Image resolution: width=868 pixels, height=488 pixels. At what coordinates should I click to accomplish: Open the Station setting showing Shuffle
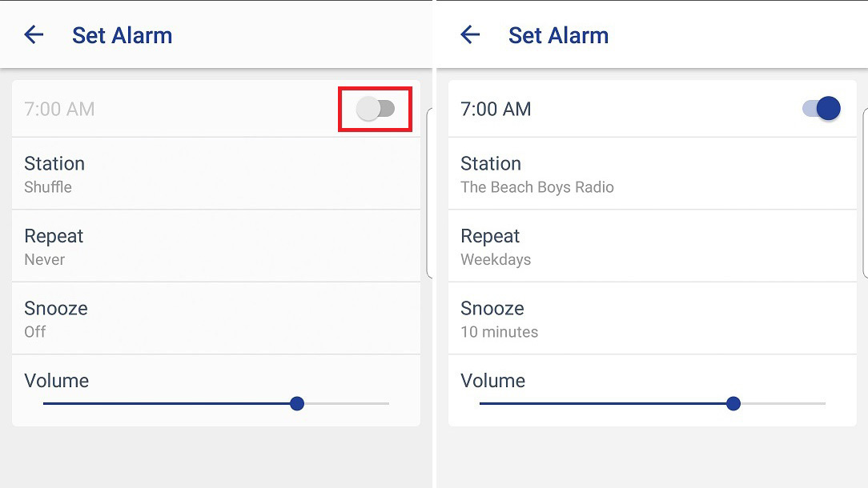point(216,174)
